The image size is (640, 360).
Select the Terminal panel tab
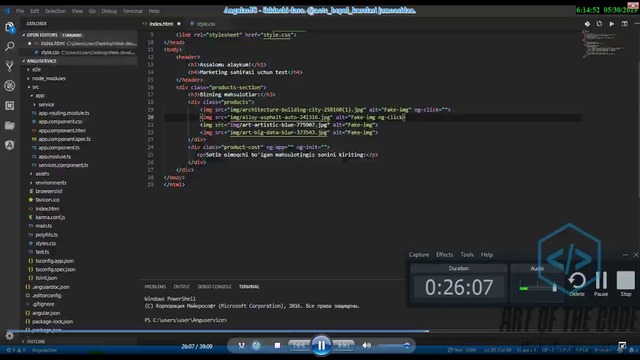249,287
